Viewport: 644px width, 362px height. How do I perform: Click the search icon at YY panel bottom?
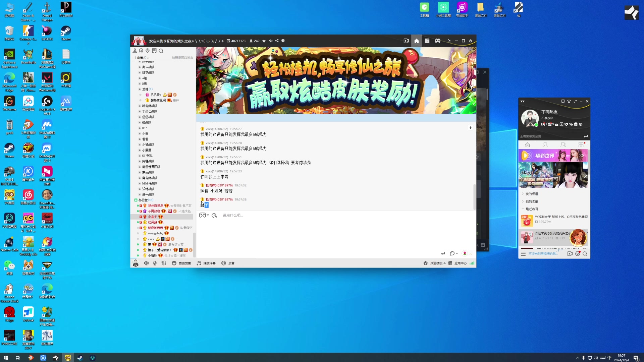click(x=585, y=254)
